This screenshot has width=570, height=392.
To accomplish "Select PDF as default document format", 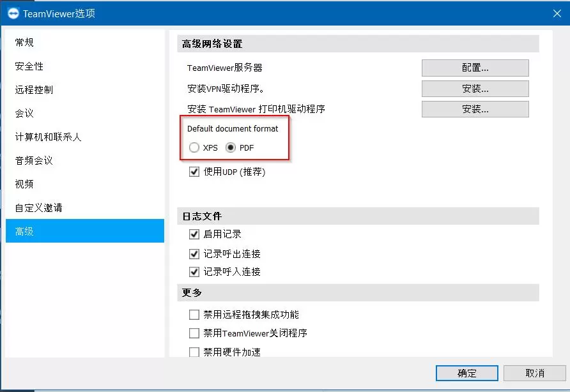I will point(230,147).
